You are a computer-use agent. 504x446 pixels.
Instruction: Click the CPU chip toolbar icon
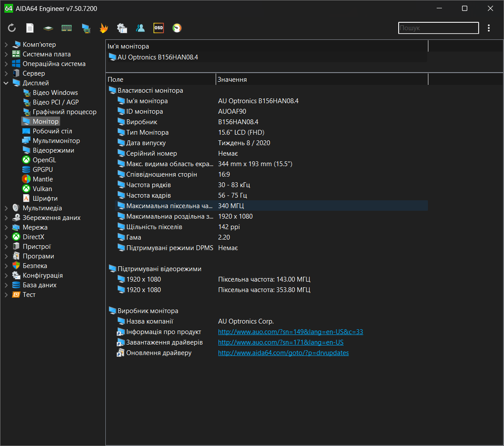tap(48, 28)
